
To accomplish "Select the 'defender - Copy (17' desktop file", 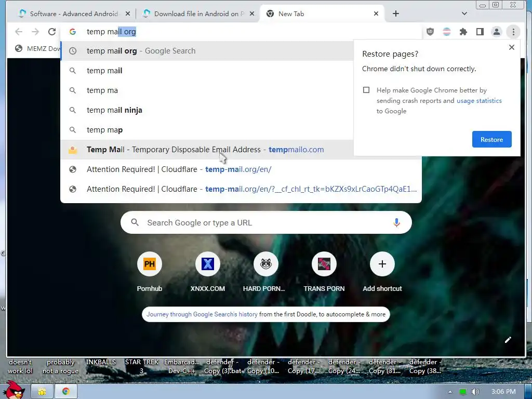I will point(303,366).
